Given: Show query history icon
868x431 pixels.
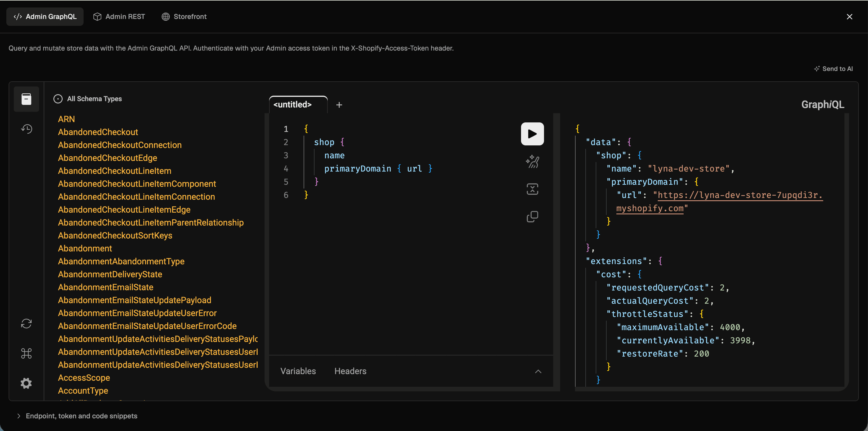Looking at the screenshot, I should 26,129.
